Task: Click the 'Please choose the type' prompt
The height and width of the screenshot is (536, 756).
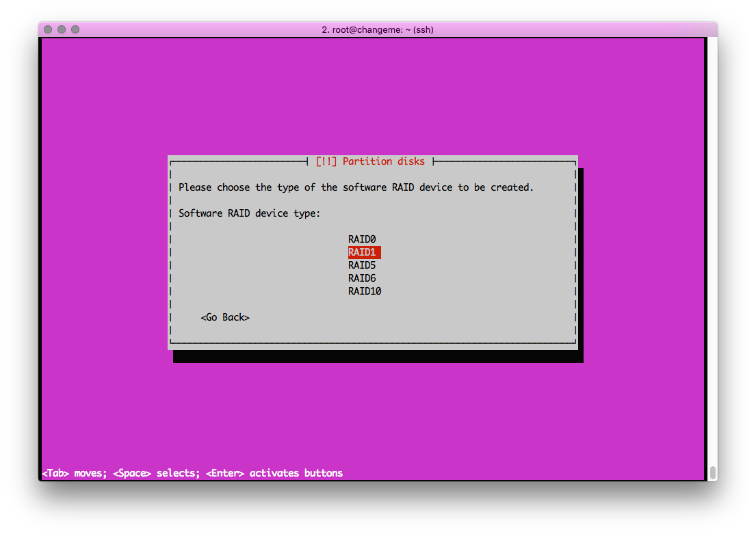Action: pyautogui.click(x=356, y=187)
